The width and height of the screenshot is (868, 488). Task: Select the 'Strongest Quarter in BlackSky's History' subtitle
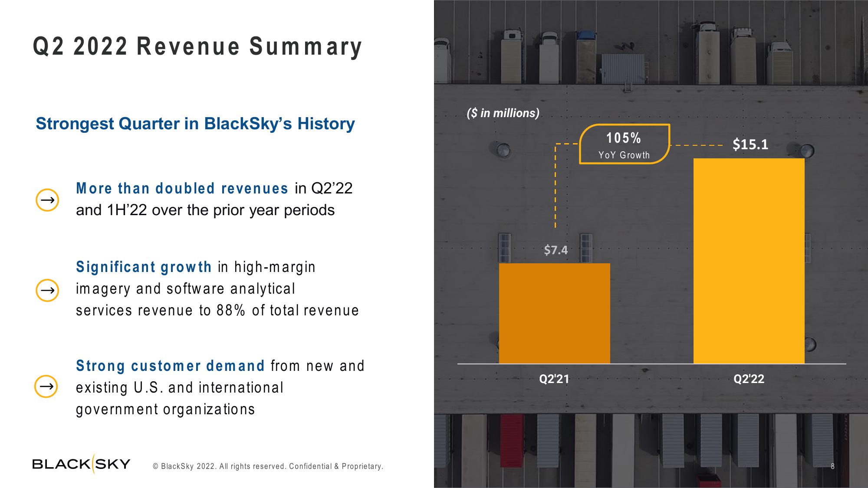(x=195, y=124)
